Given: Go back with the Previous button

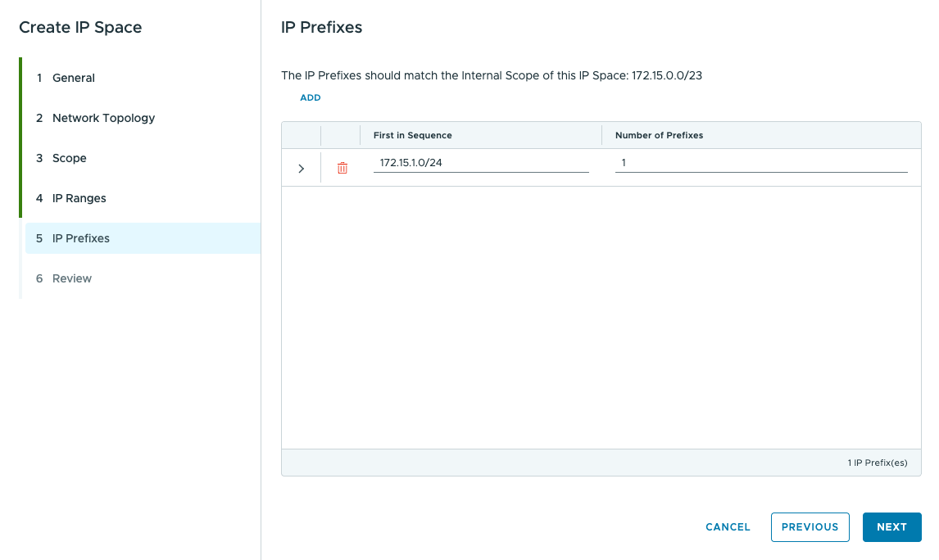Looking at the screenshot, I should coord(810,527).
